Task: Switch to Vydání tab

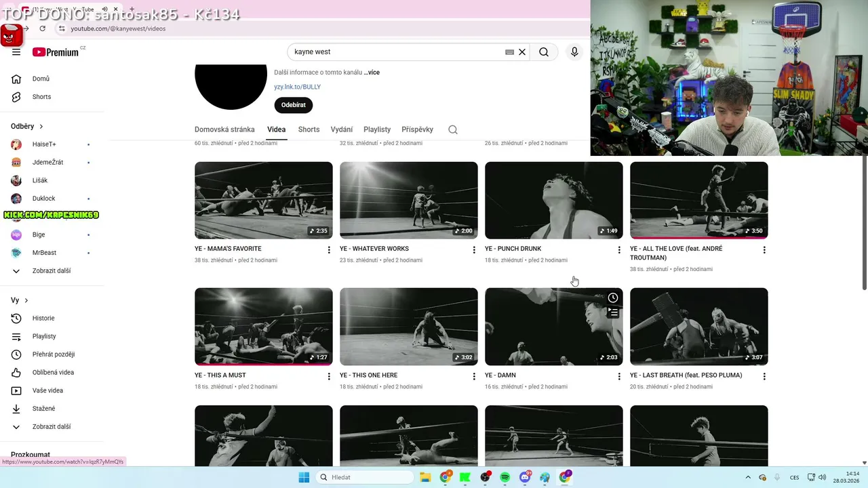Action: coord(342,129)
